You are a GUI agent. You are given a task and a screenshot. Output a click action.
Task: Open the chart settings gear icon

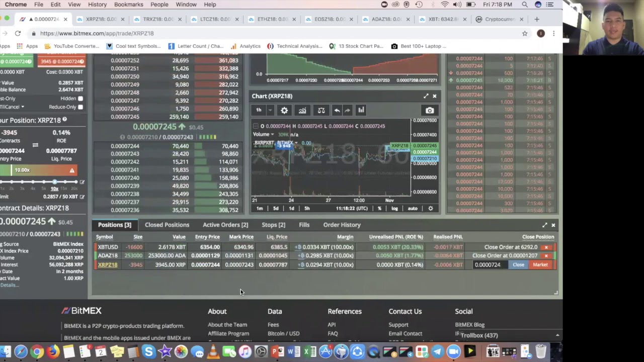tap(284, 111)
